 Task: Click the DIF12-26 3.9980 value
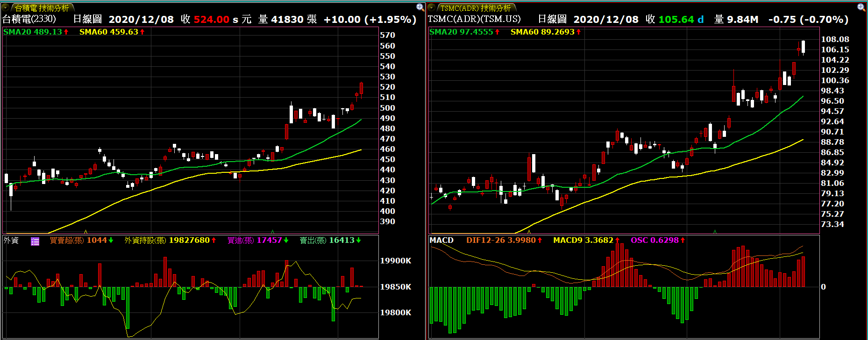(x=504, y=240)
